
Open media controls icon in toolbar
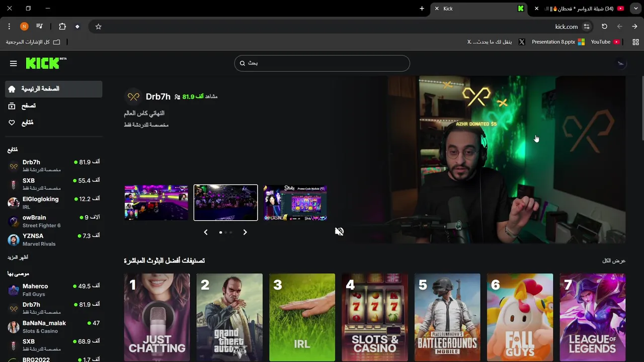coord(40,27)
